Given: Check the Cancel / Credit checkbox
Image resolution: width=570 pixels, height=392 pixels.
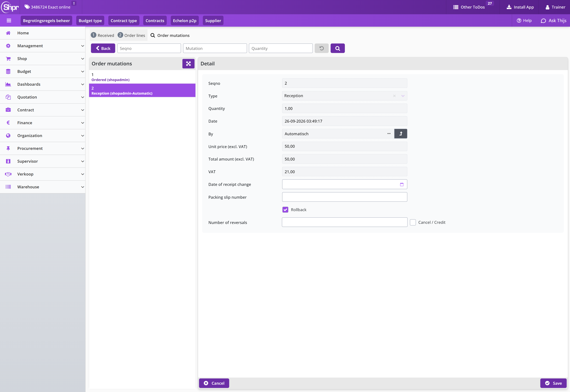Looking at the screenshot, I should (x=413, y=222).
